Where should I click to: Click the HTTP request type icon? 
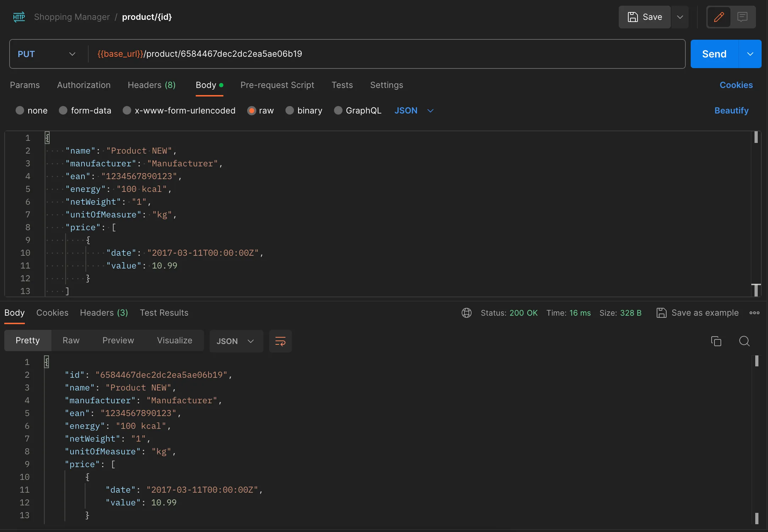point(19,17)
